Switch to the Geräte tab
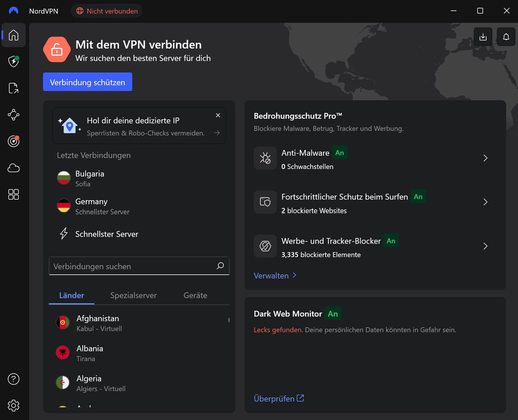This screenshot has width=518, height=420. pyautogui.click(x=195, y=295)
